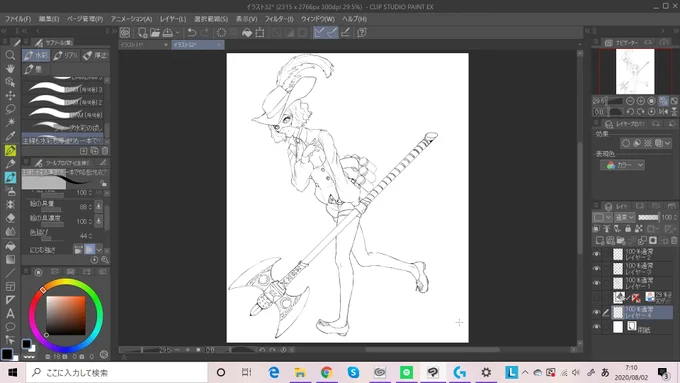Select the Move layer tool

(x=10, y=95)
